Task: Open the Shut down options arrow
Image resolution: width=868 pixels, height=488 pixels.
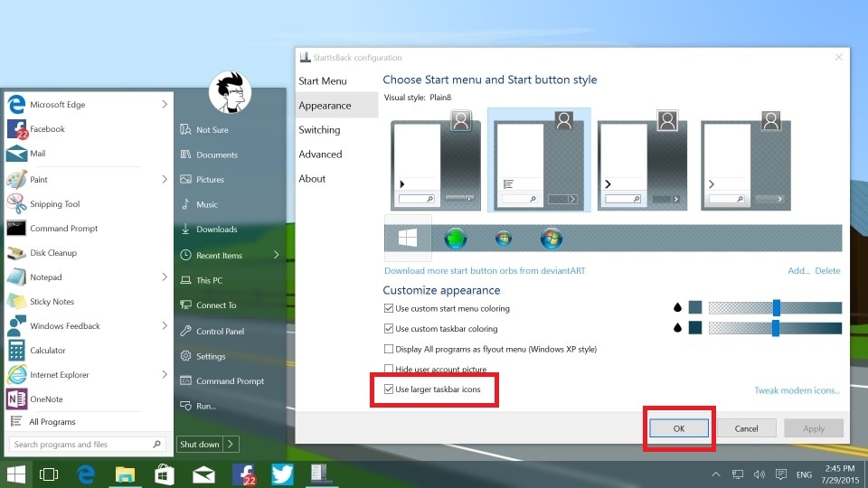Action: pos(231,444)
